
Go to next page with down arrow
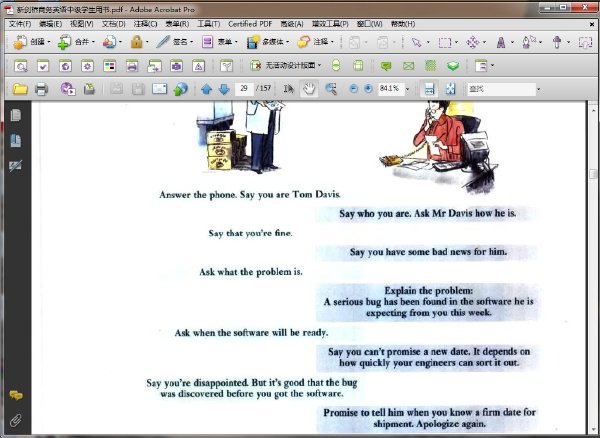[x=224, y=90]
